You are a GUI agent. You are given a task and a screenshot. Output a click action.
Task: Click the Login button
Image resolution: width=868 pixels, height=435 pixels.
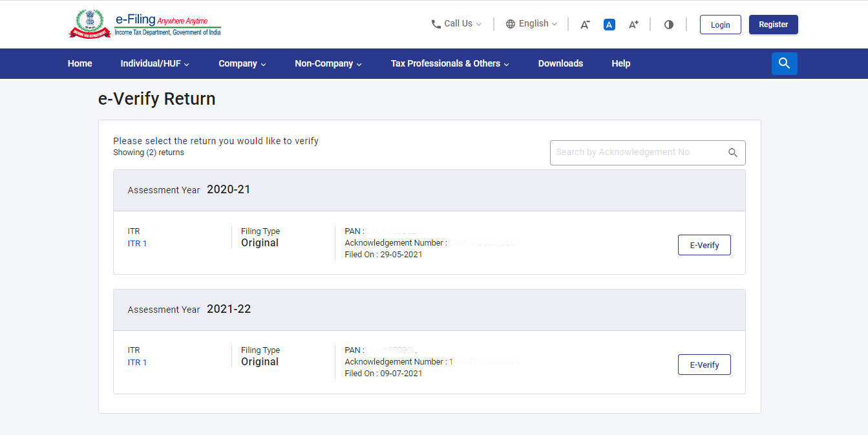tap(720, 24)
